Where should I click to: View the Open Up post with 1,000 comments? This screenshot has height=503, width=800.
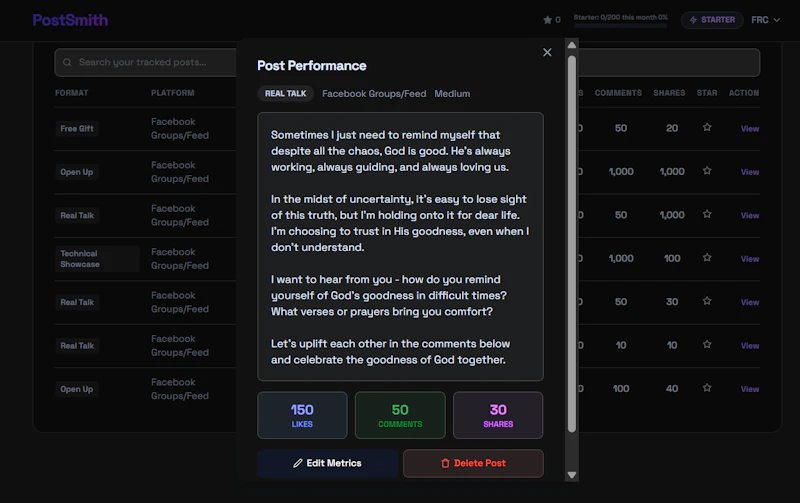[x=749, y=172]
